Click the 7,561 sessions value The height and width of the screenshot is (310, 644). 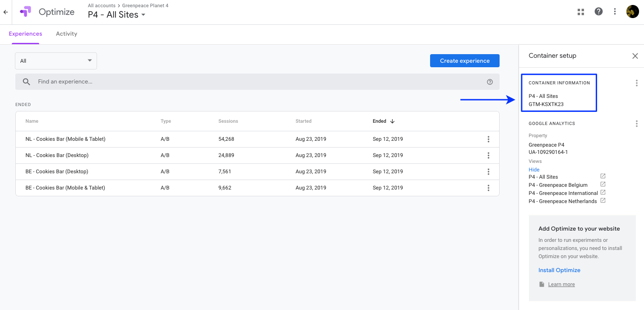pos(225,171)
